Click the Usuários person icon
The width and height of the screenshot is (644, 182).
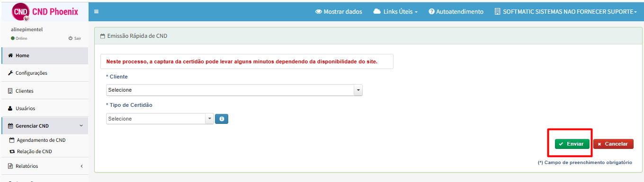click(x=10, y=108)
